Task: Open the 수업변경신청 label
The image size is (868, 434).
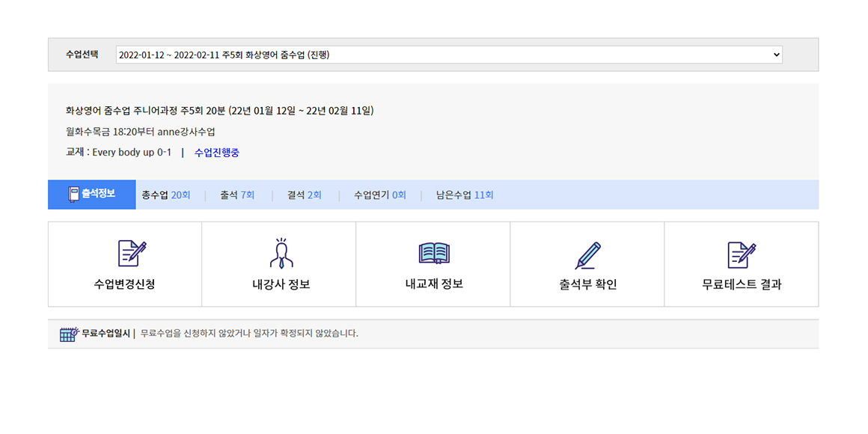Action: click(124, 285)
